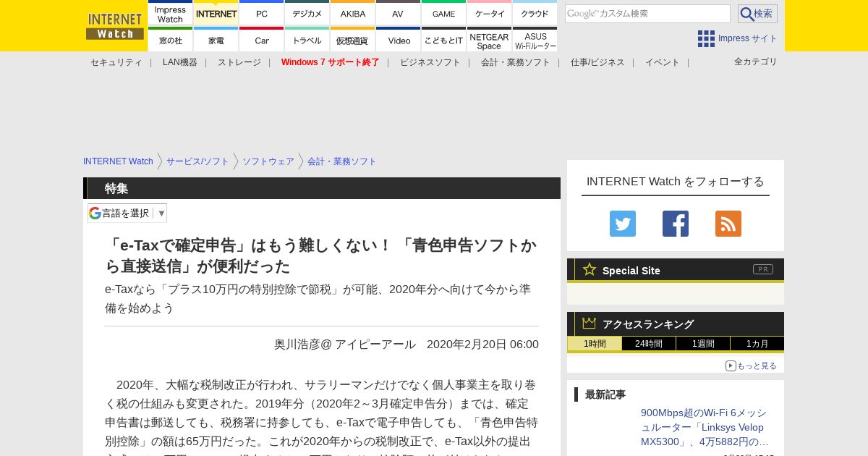Click サービス/ソフト breadcrumb link
The image size is (868, 456).
(x=197, y=161)
